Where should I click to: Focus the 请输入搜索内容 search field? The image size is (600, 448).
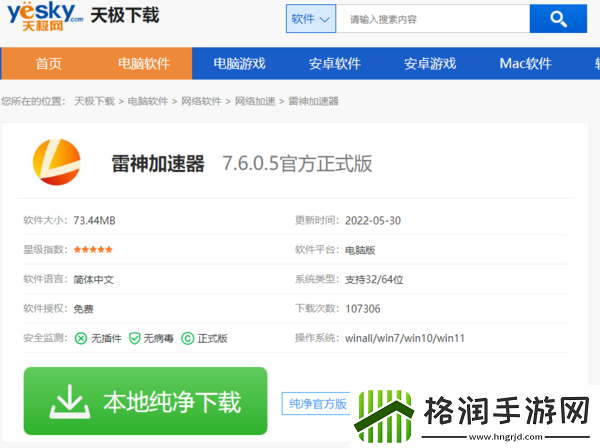(433, 19)
